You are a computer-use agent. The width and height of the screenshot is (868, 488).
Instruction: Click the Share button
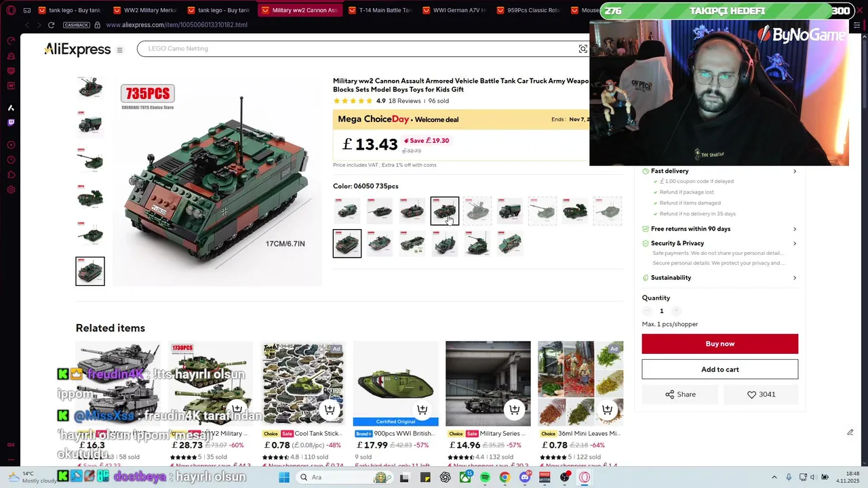681,394
